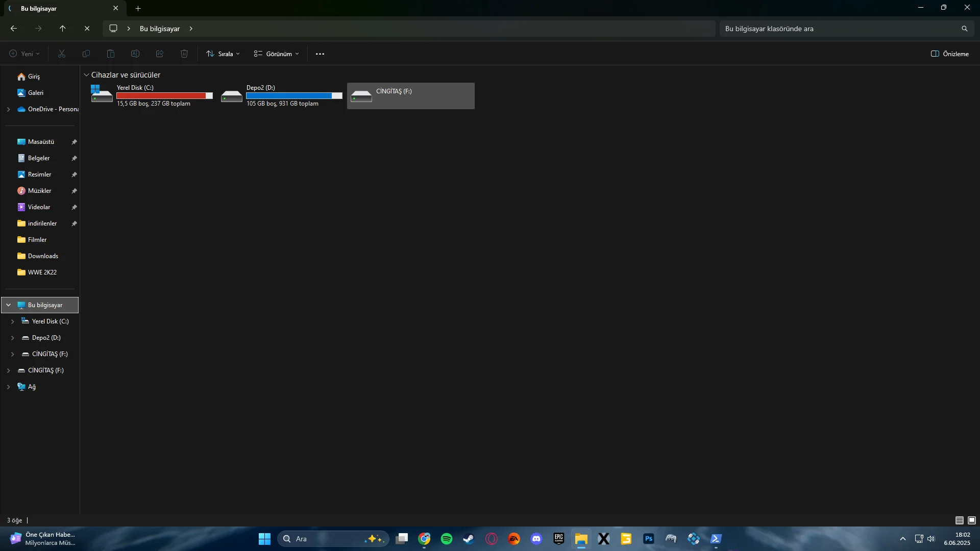Click the Bu bilgisayar klasöründe ara search field

(x=837, y=29)
